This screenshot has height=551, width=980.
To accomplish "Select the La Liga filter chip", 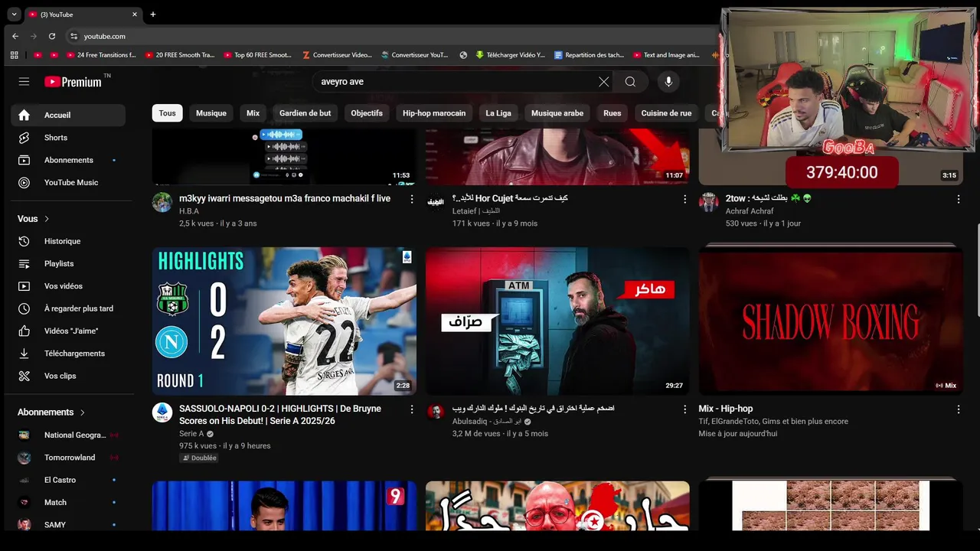I will pos(498,113).
